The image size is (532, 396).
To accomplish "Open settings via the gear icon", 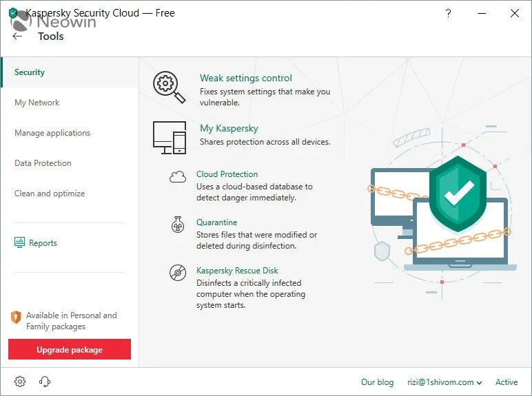I will [x=20, y=382].
